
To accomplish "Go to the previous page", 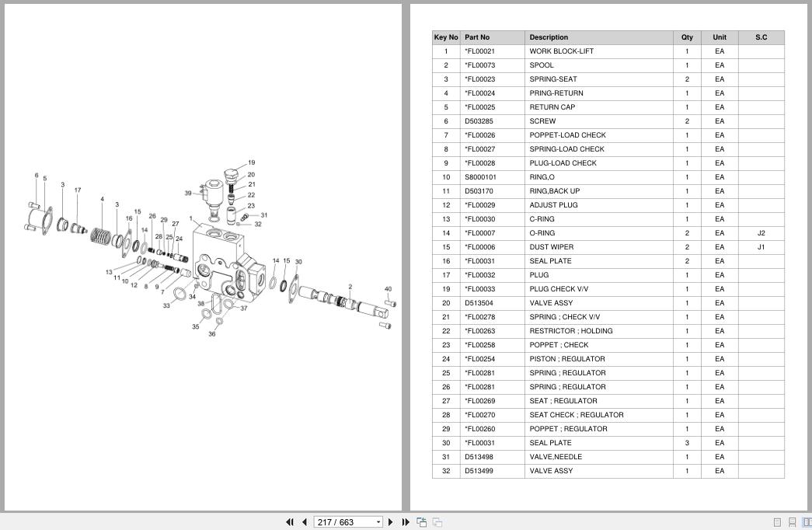I will pos(305,522).
